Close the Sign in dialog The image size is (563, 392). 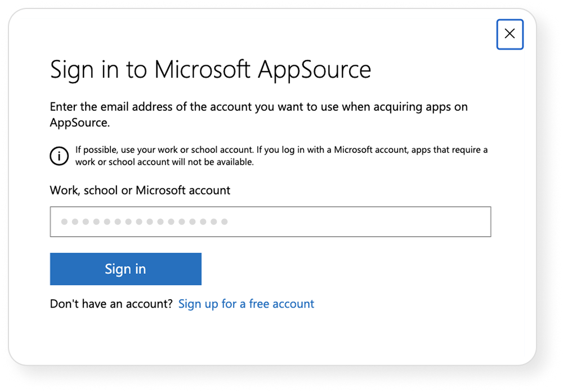coord(510,34)
